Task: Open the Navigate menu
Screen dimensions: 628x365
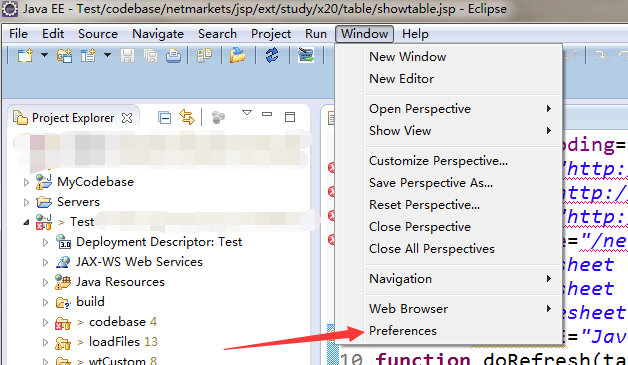Action: [x=158, y=34]
